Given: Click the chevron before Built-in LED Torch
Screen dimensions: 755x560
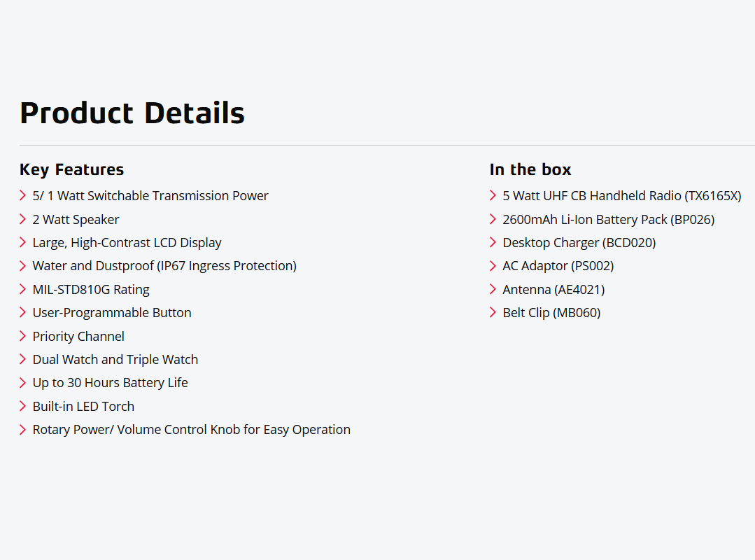Looking at the screenshot, I should (23, 406).
